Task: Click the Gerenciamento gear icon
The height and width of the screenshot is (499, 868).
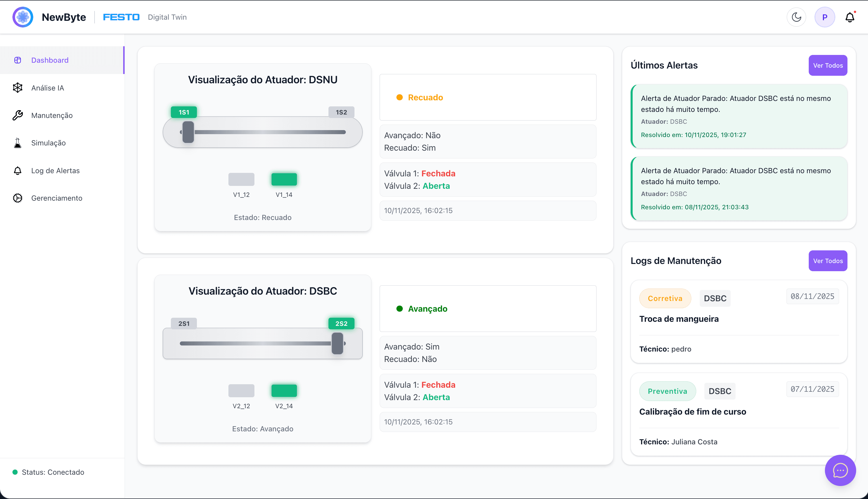Action: (17, 198)
